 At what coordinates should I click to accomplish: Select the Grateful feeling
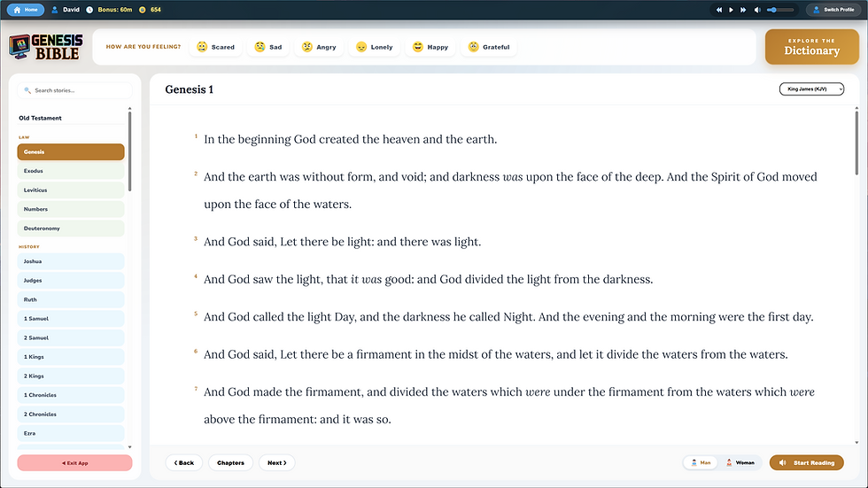point(489,47)
